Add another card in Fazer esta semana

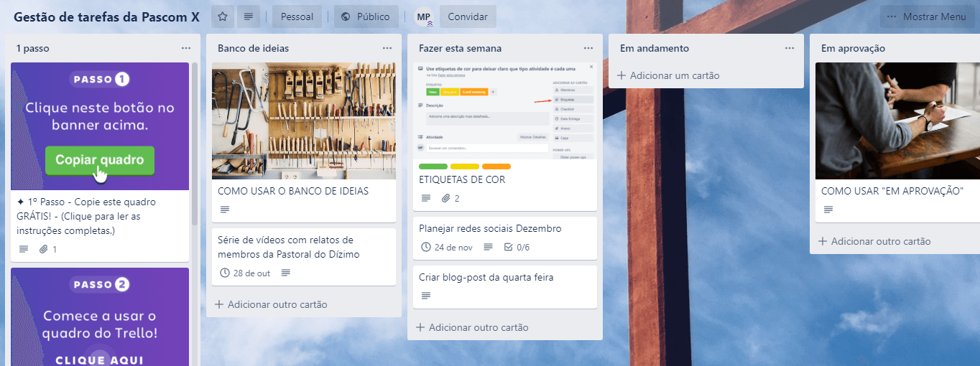[x=473, y=327]
